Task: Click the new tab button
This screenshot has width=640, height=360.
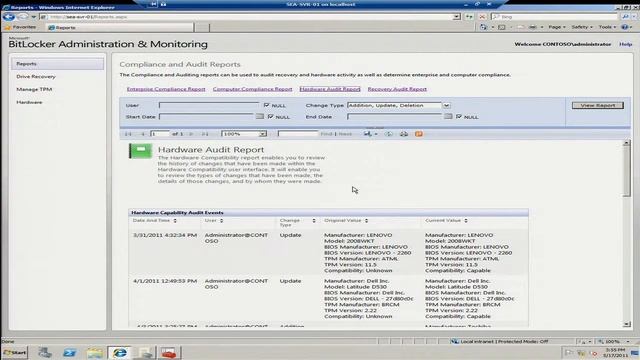Action: pos(201,27)
